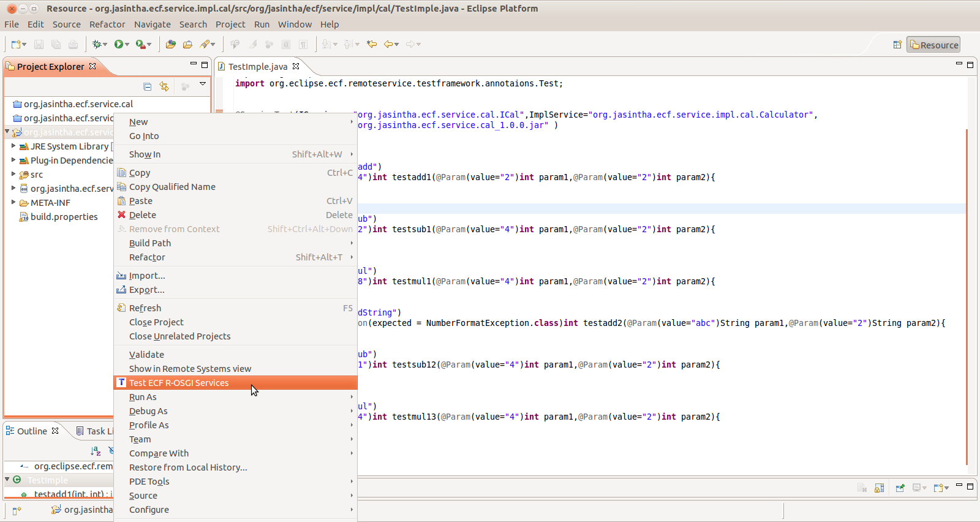
Task: Switch to the Task List tab
Action: tap(94, 431)
